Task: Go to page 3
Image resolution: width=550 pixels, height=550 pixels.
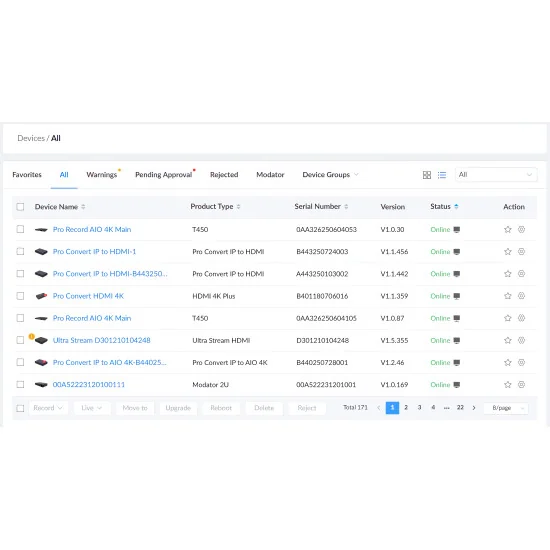Action: pyautogui.click(x=419, y=408)
